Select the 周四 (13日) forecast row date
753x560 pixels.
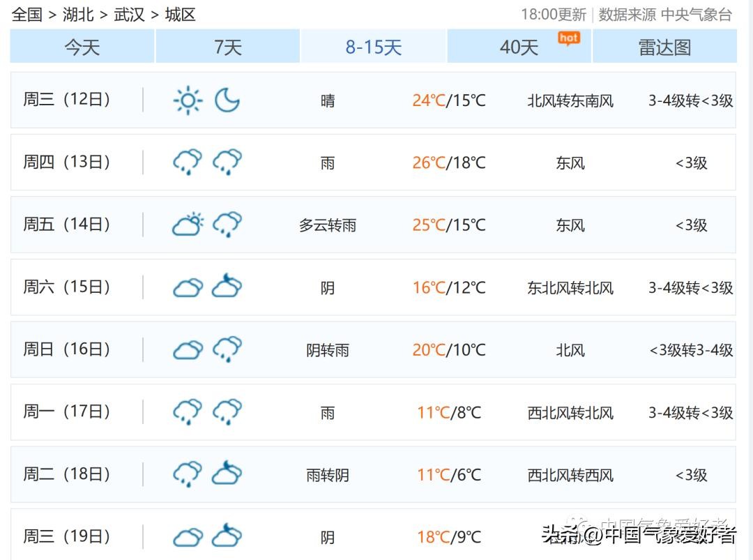coord(67,162)
